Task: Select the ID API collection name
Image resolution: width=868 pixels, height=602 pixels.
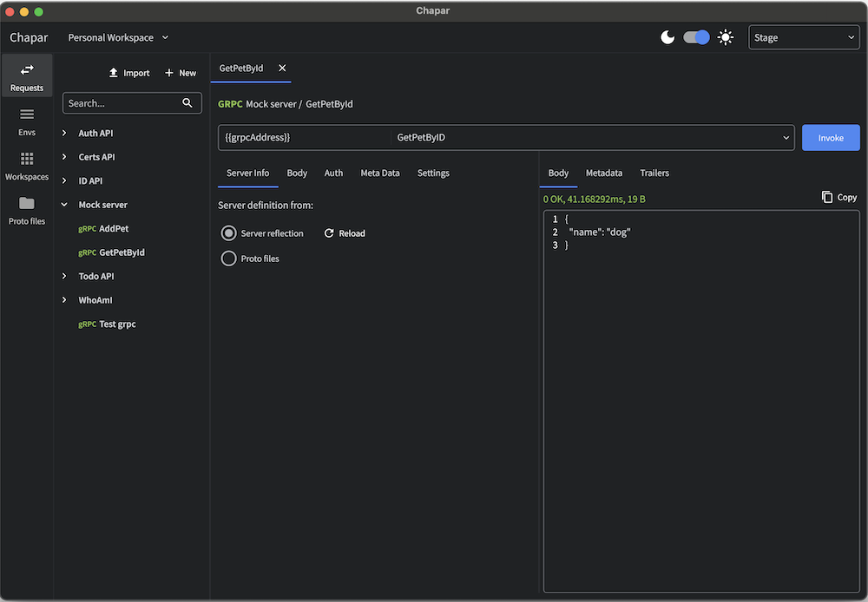Action: click(x=90, y=180)
